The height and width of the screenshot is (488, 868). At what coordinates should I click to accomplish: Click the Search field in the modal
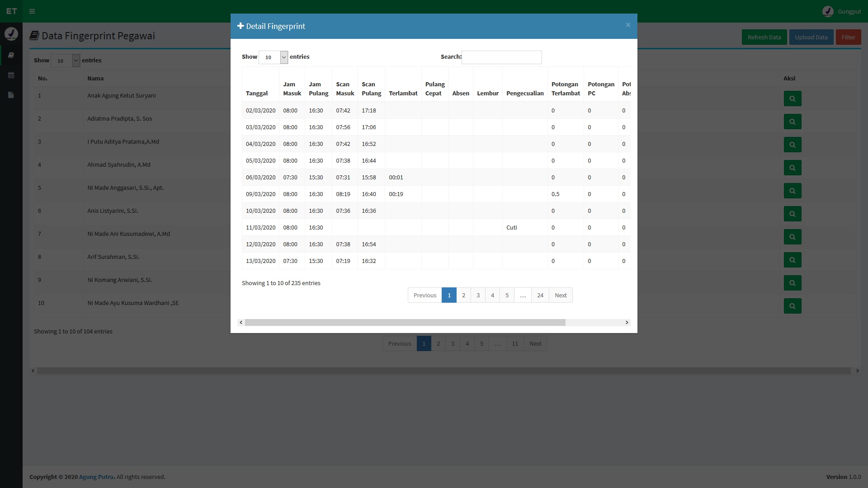tap(501, 57)
